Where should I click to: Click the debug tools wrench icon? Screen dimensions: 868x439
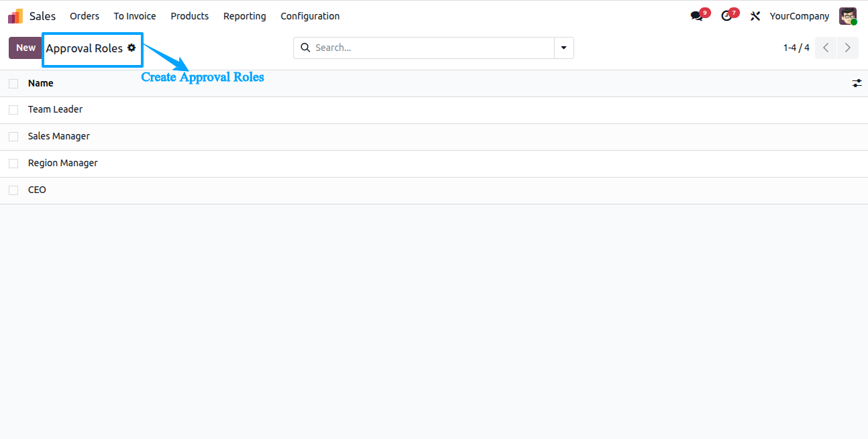pyautogui.click(x=755, y=16)
